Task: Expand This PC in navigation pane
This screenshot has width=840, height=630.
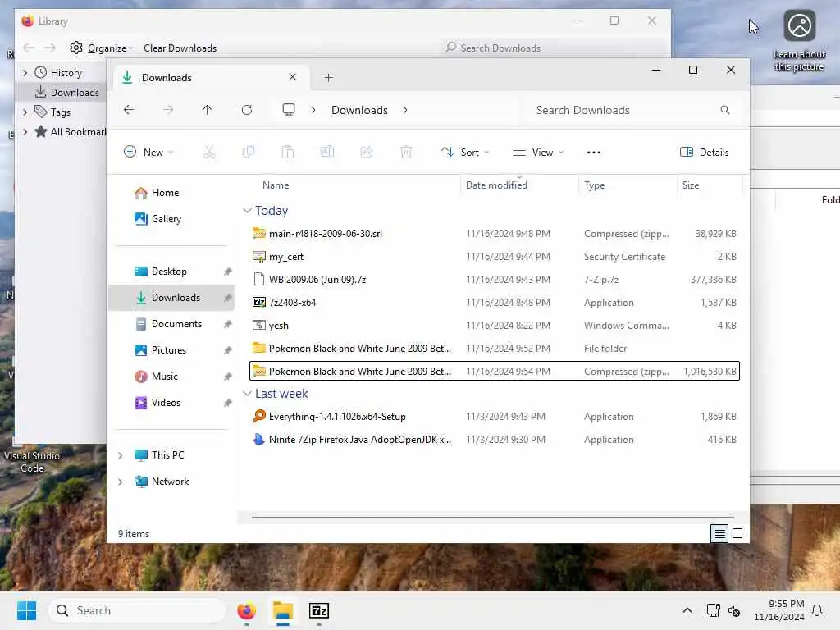Action: pyautogui.click(x=121, y=455)
